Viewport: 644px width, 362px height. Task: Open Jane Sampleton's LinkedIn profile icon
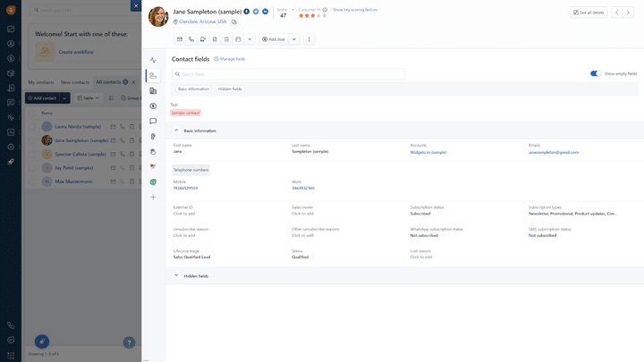point(265,12)
